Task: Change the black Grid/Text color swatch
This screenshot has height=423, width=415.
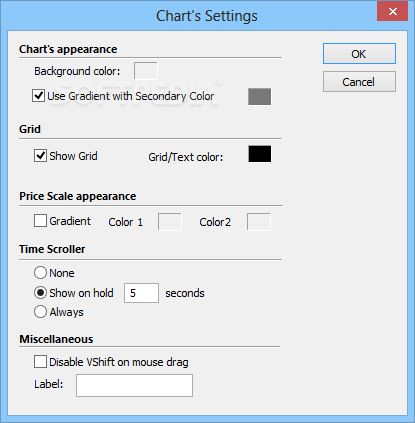Action: coord(260,154)
